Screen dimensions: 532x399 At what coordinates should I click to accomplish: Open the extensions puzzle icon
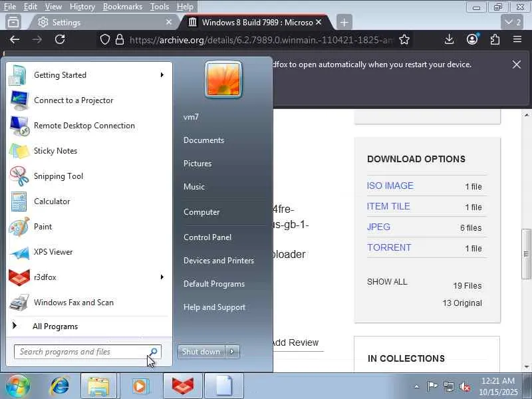point(495,40)
